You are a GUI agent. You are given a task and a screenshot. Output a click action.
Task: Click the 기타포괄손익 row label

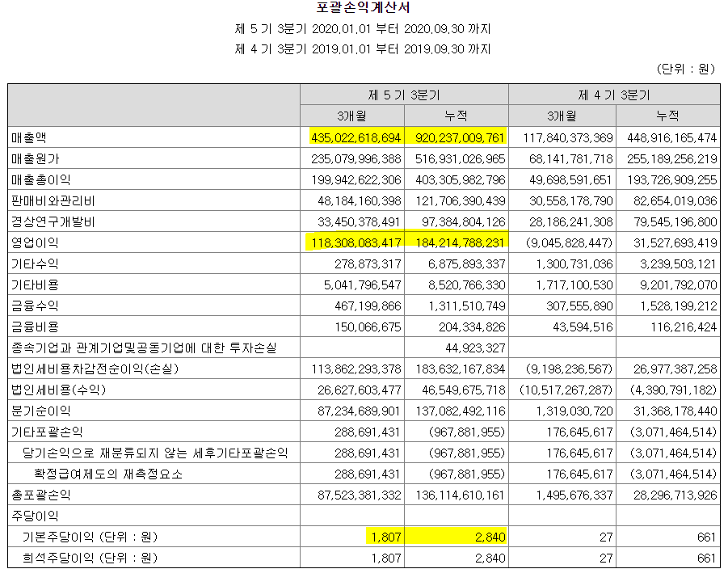click(47, 432)
